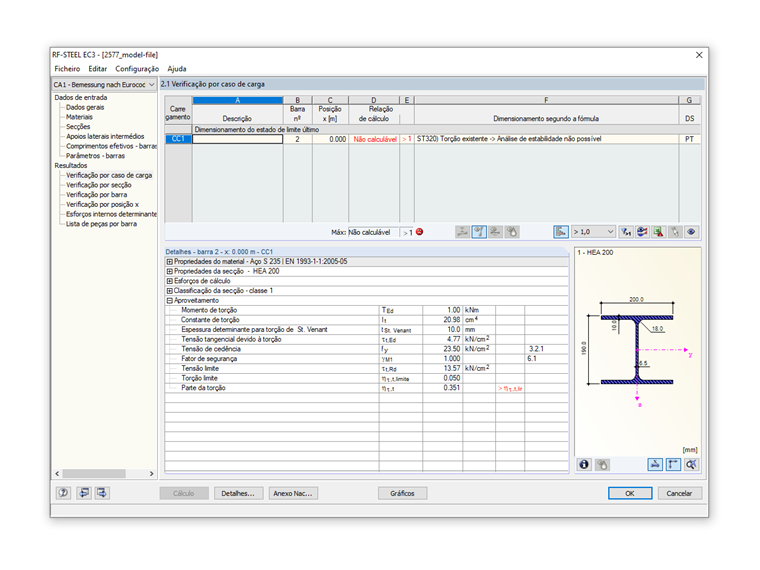The height and width of the screenshot is (570, 760).
Task: Click the eye view-mode icon in results toolbar
Action: click(x=692, y=232)
